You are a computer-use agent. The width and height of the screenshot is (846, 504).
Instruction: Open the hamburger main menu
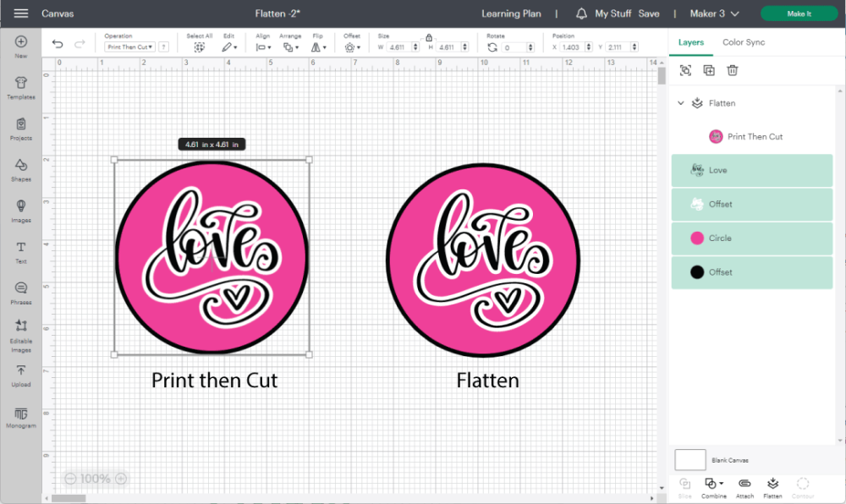(x=20, y=14)
